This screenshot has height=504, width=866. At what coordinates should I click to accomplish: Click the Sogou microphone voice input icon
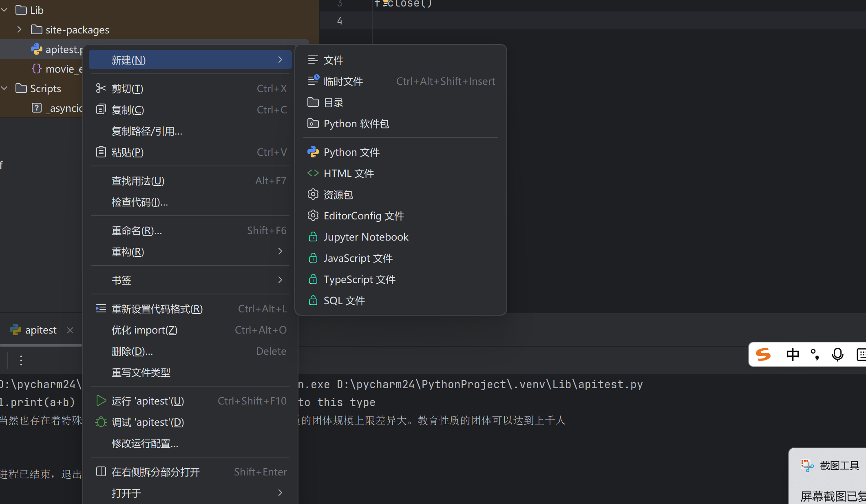point(837,355)
